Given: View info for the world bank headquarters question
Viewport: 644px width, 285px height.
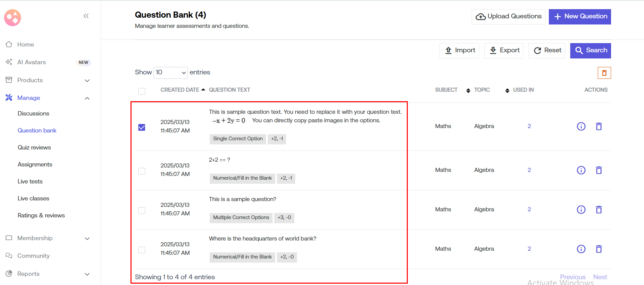Looking at the screenshot, I should (x=581, y=249).
